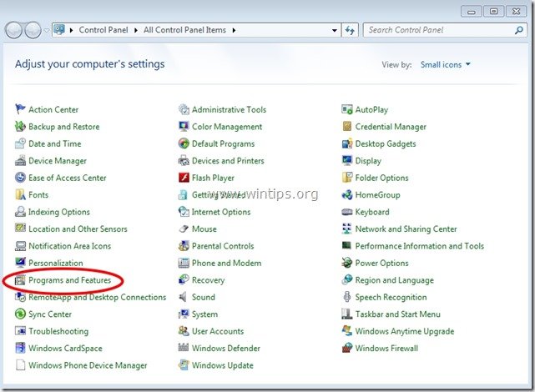The height and width of the screenshot is (392, 535).
Task: Open Windows Update icon
Action: 184,365
